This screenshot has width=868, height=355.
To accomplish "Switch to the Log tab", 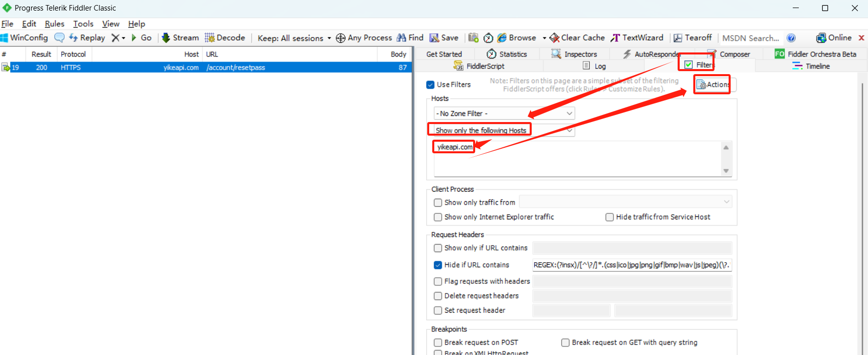I will pos(594,66).
